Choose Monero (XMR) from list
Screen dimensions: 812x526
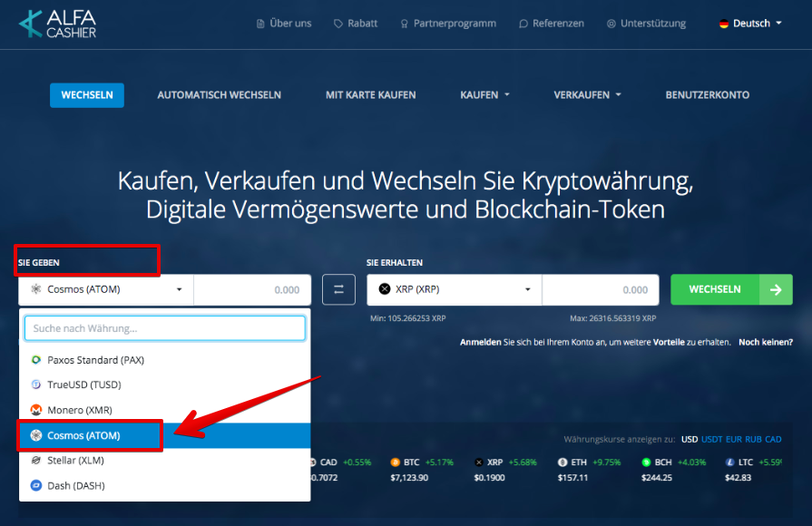pyautogui.click(x=165, y=410)
